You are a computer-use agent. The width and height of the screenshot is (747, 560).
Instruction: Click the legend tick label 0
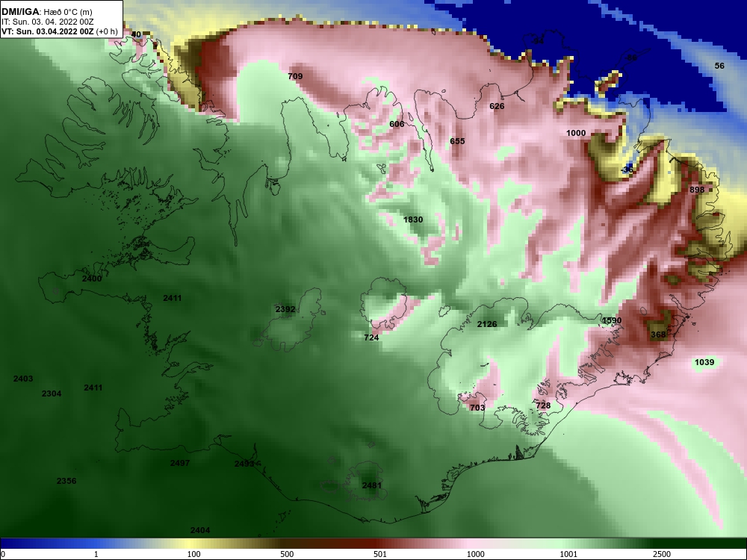coord(2,554)
